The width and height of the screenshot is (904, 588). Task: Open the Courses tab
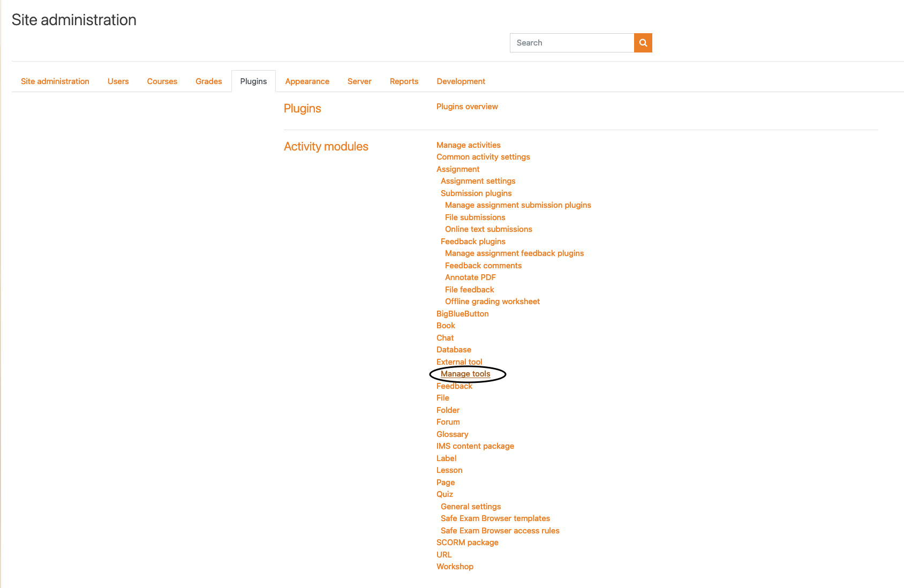pyautogui.click(x=162, y=81)
